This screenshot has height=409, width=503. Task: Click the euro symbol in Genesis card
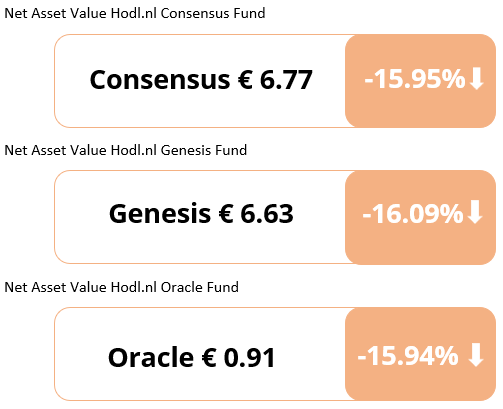226,213
